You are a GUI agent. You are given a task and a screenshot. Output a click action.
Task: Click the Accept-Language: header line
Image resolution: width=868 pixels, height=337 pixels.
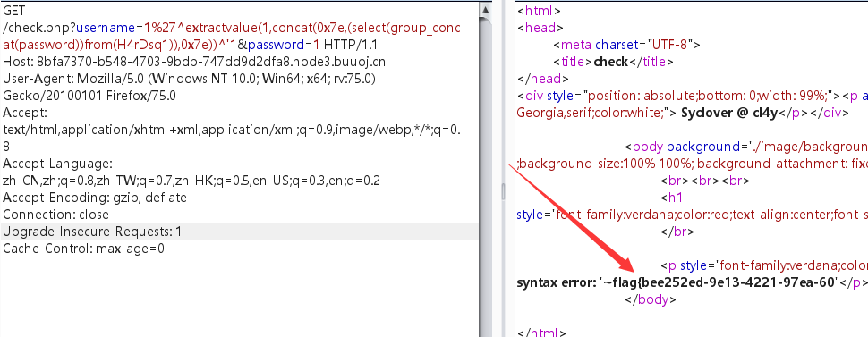tap(57, 164)
